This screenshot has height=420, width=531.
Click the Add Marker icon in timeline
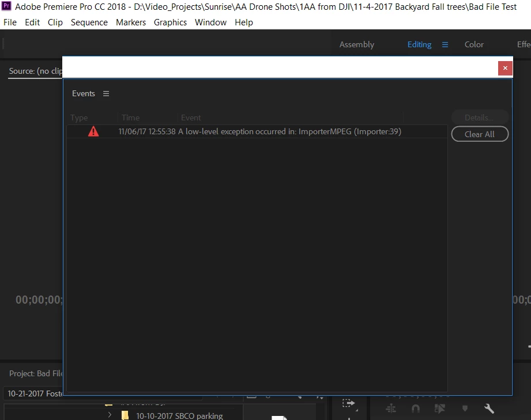tap(465, 408)
